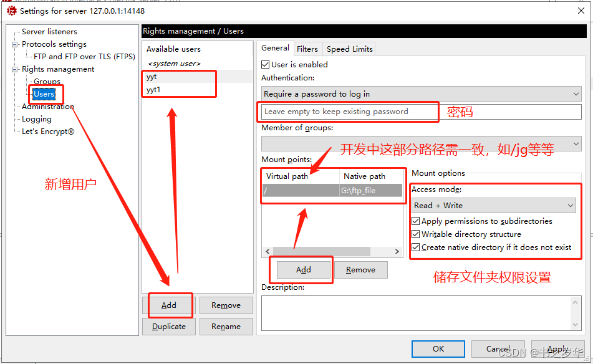
Task: Switch to the General tab
Action: [x=276, y=48]
